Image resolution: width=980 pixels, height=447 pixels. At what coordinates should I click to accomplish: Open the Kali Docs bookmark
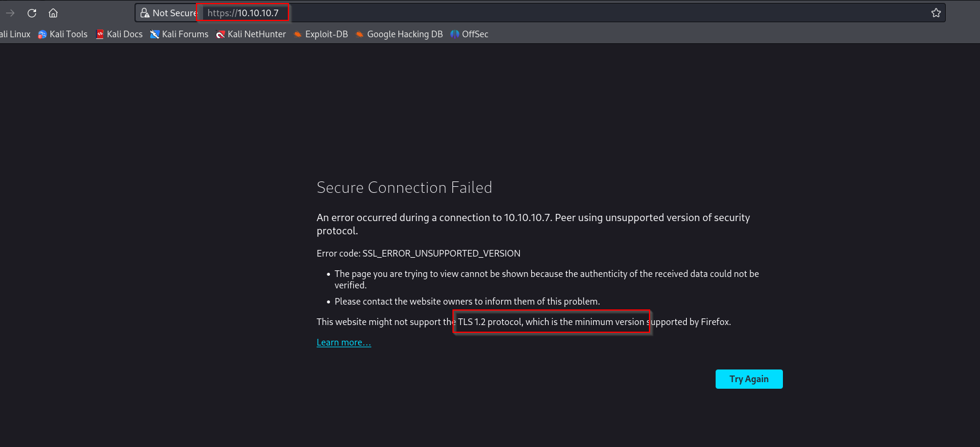pyautogui.click(x=119, y=34)
